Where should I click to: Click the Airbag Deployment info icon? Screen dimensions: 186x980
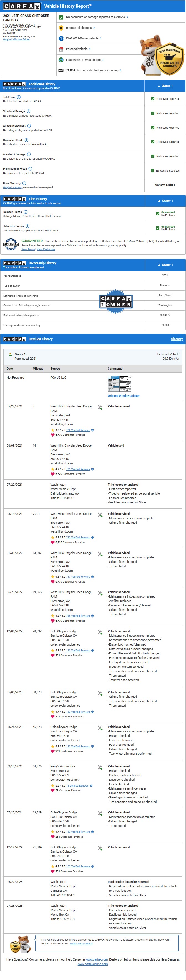coord(29,125)
